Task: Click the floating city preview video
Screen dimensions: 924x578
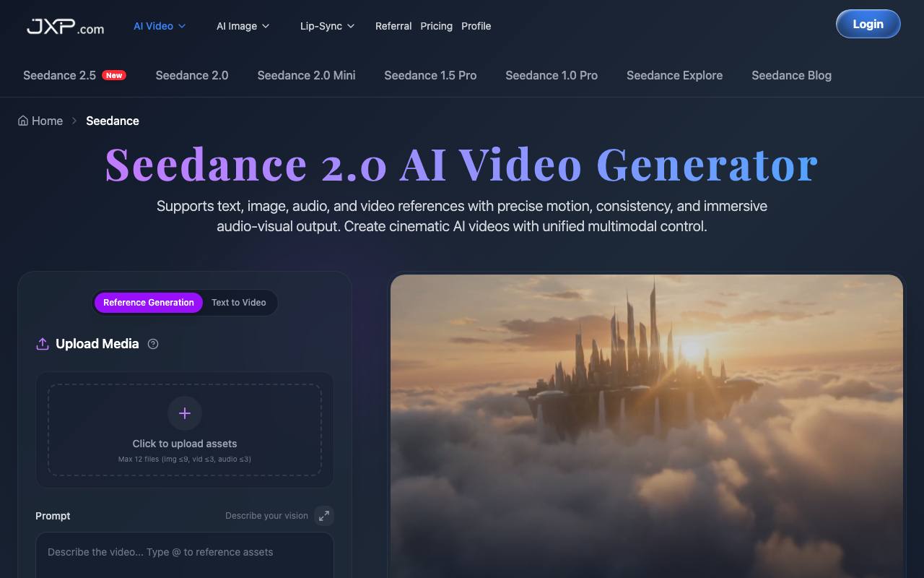Action: click(x=647, y=426)
